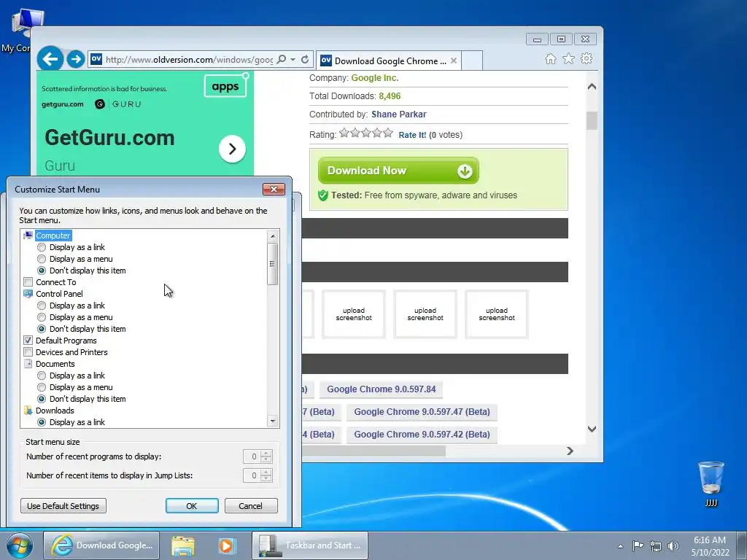The image size is (747, 560).
Task: Click the apps logo in ad
Action: (225, 86)
